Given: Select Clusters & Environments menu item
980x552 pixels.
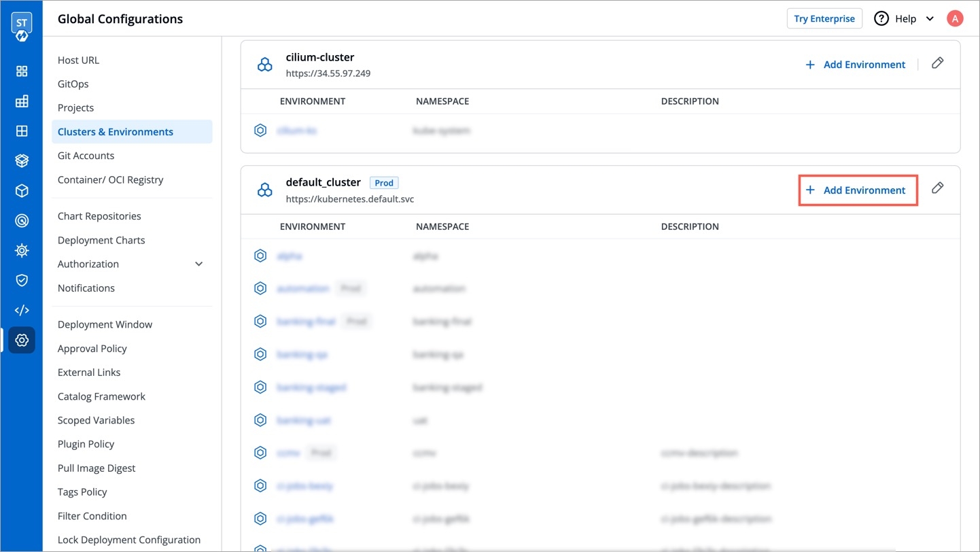Looking at the screenshot, I should [x=132, y=131].
